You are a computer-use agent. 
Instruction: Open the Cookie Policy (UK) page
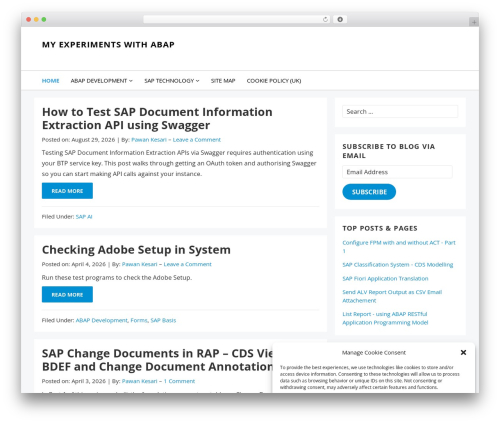tap(274, 81)
